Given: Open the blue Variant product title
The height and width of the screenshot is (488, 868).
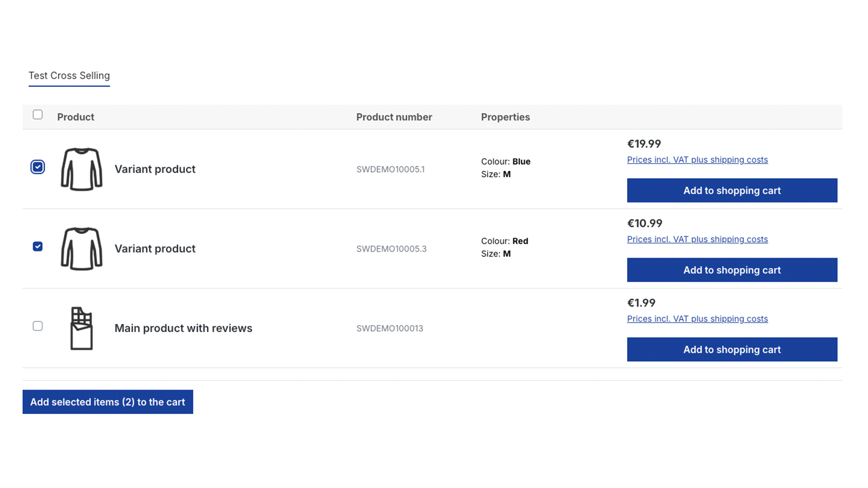Looking at the screenshot, I should point(155,169).
